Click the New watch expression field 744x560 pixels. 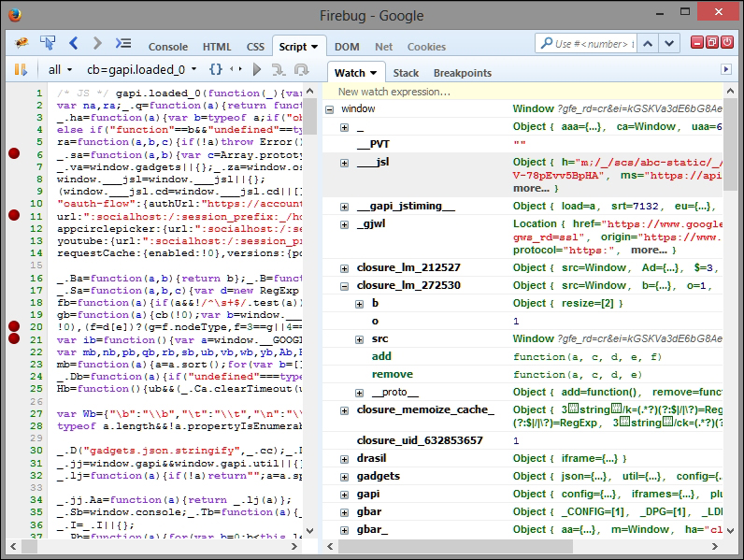[x=522, y=92]
